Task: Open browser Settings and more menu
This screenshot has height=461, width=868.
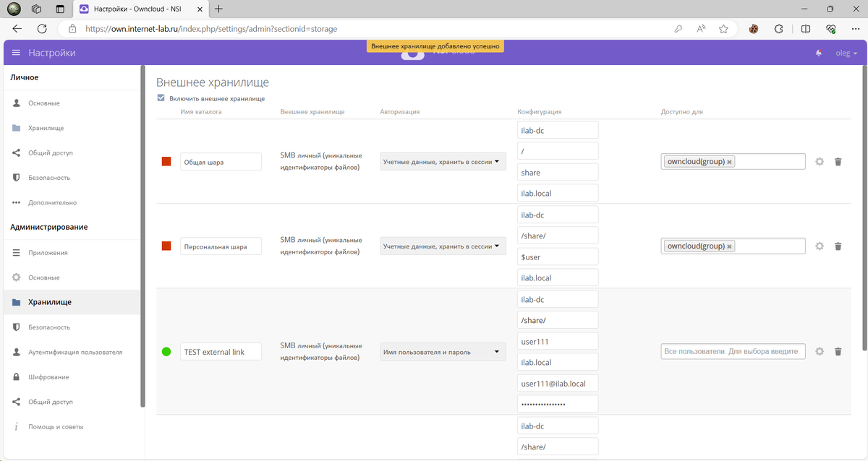Action: pos(855,29)
